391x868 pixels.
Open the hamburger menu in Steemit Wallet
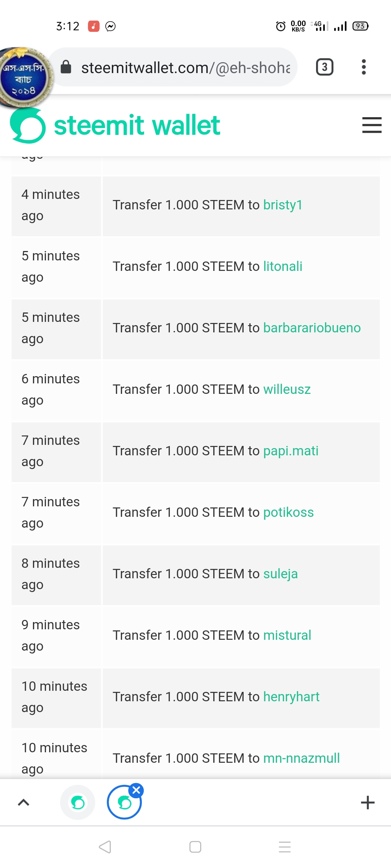372,125
